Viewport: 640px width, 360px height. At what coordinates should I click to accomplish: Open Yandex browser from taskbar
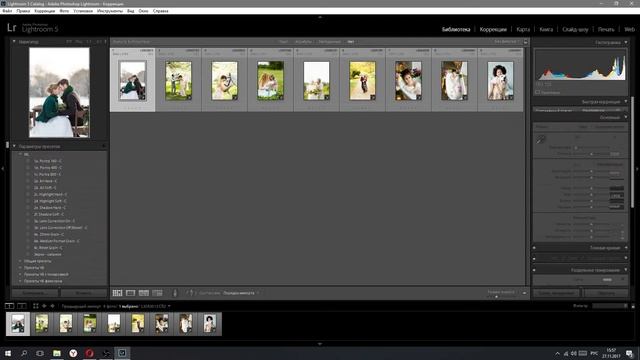click(73, 353)
